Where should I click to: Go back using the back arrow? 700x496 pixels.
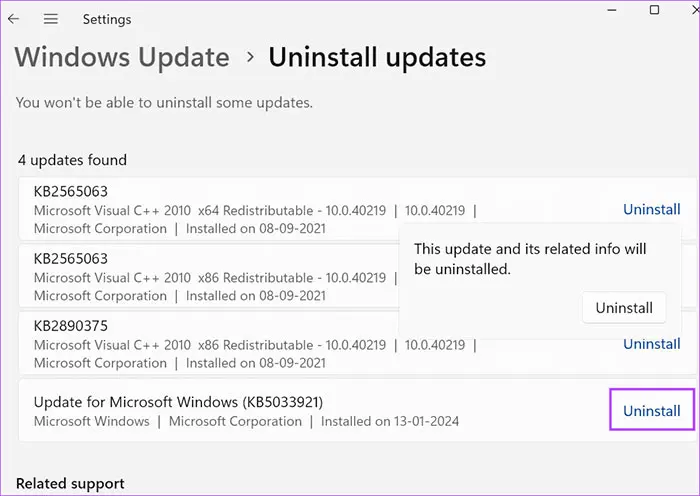tap(14, 19)
